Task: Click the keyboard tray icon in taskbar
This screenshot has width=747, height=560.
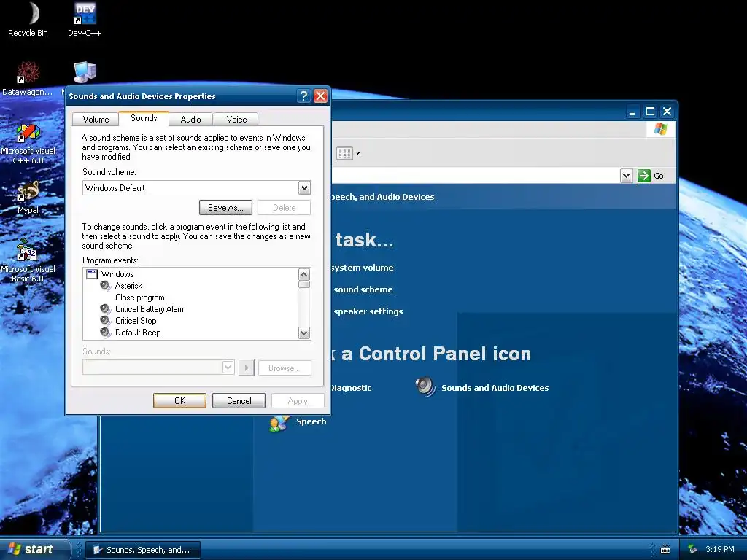Action: pyautogui.click(x=665, y=550)
